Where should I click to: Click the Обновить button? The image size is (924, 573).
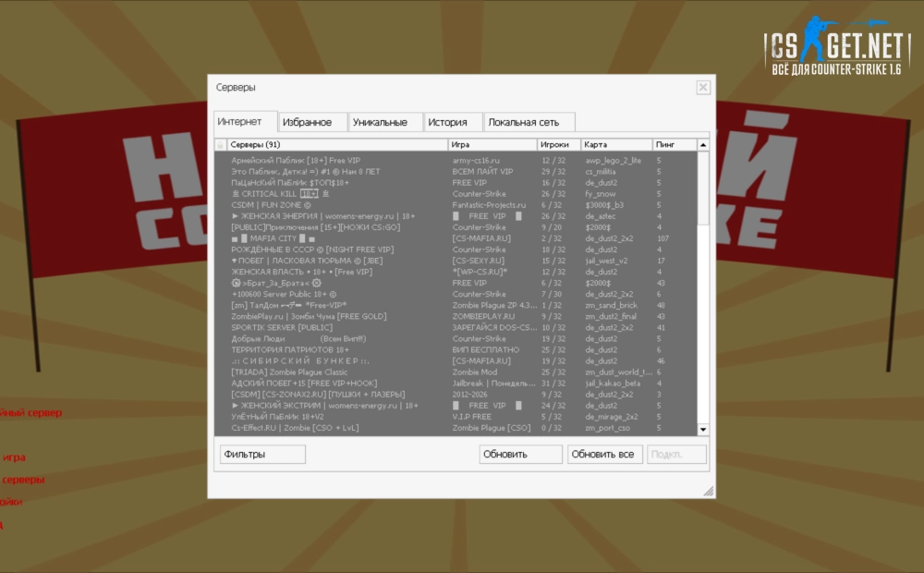(520, 454)
